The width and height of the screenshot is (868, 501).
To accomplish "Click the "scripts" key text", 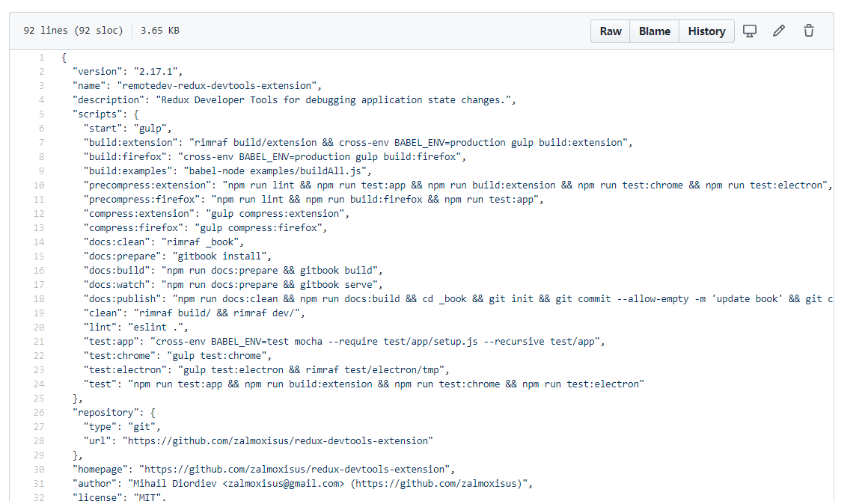I will point(97,114).
